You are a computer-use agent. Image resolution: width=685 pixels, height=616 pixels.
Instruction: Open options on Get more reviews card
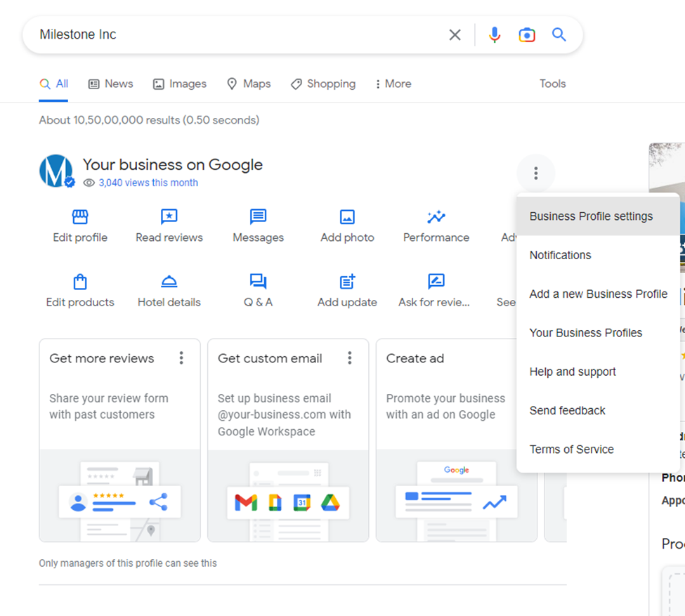click(x=181, y=358)
